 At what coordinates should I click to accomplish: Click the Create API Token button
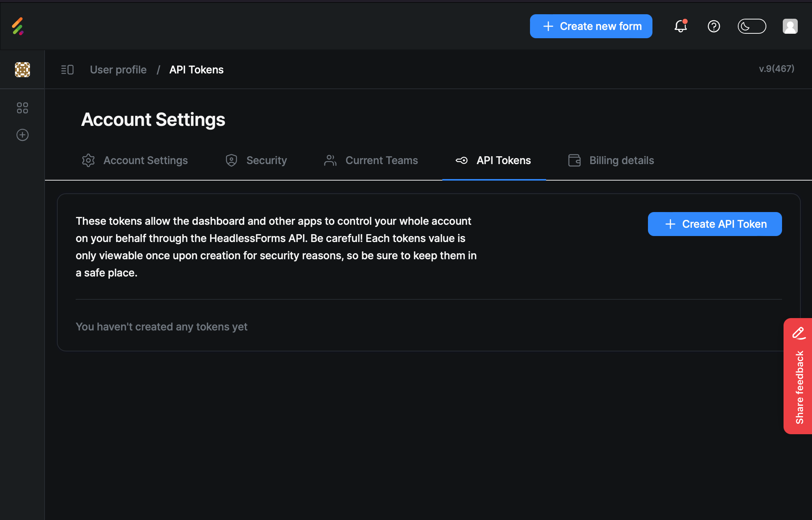tap(715, 224)
